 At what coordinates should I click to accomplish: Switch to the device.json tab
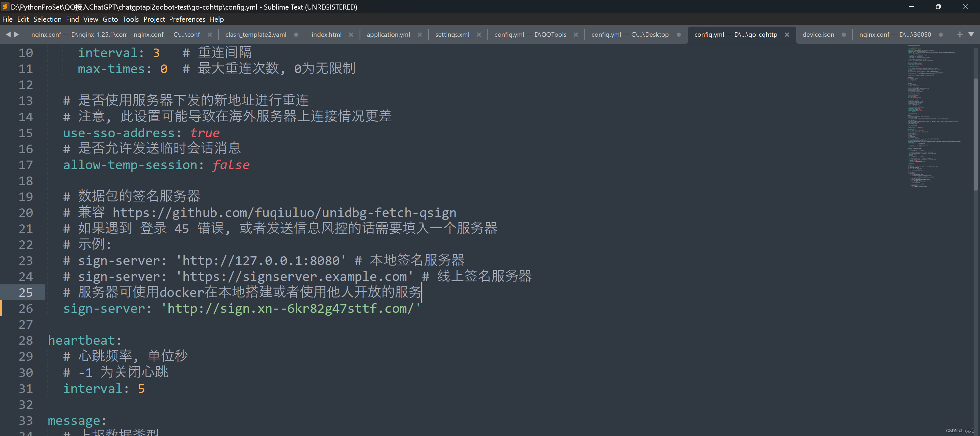[818, 34]
